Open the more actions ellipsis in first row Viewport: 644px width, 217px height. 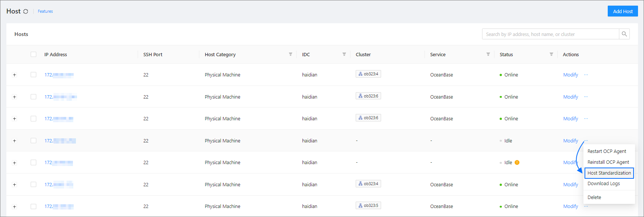[586, 75]
